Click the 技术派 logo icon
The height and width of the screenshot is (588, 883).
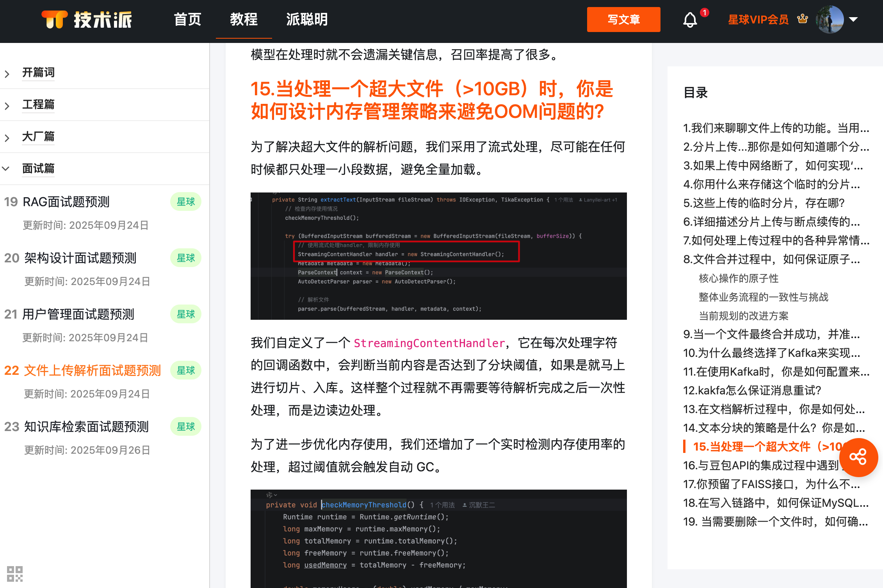[55, 20]
